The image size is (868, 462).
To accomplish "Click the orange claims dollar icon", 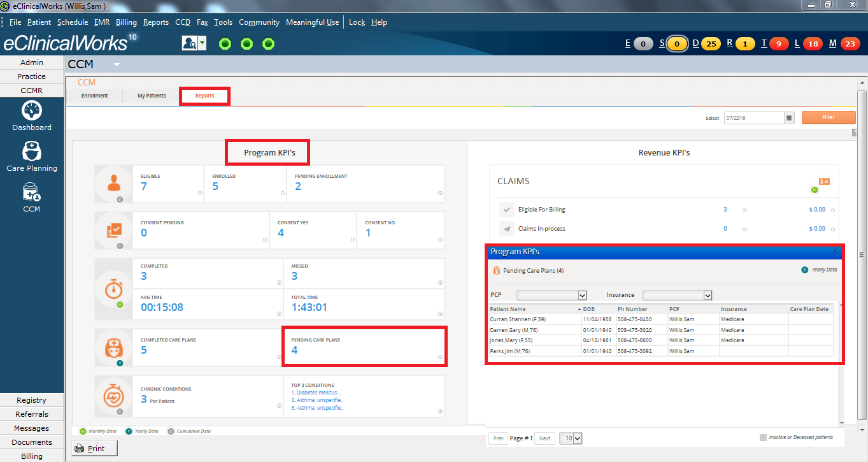I will pyautogui.click(x=824, y=181).
